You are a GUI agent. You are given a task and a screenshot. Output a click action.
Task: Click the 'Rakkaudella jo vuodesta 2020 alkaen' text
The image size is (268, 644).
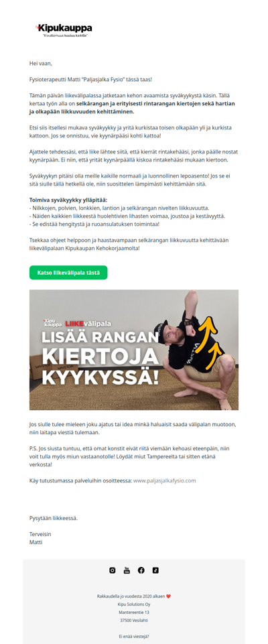coord(131,596)
